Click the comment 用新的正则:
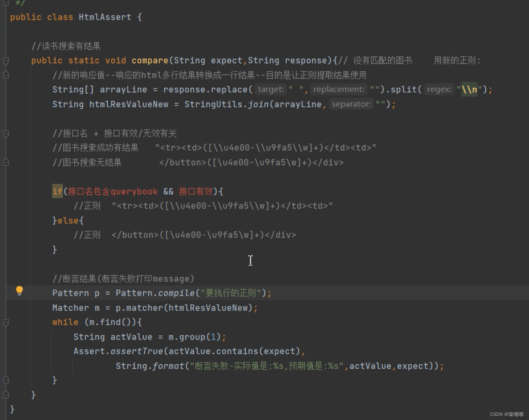This screenshot has width=529, height=420. tap(457, 61)
